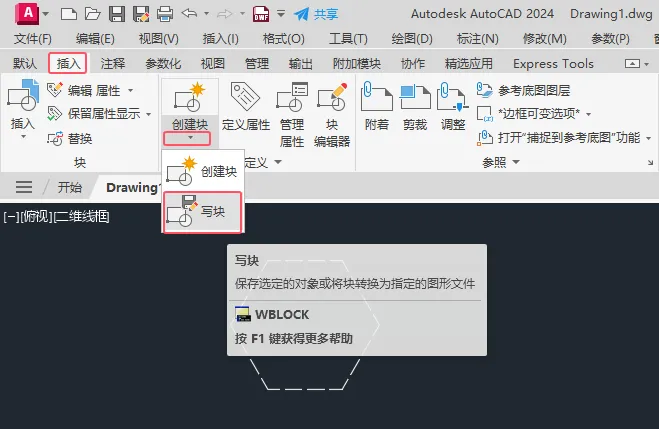Click the 编辑属性 icon
This screenshot has width=659, height=429.
pyautogui.click(x=55, y=89)
